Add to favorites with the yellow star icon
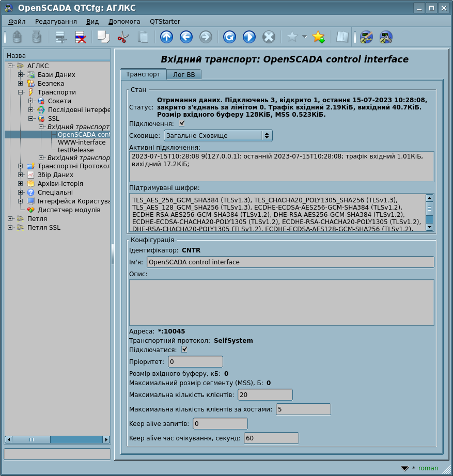This screenshot has height=476, width=453. [318, 37]
